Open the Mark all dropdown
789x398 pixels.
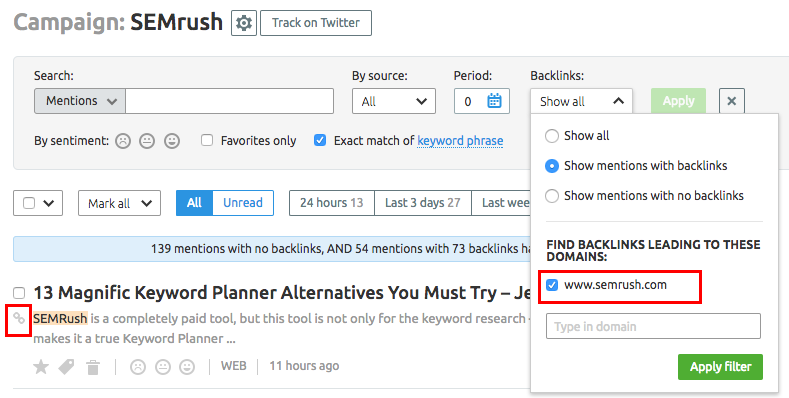119,203
